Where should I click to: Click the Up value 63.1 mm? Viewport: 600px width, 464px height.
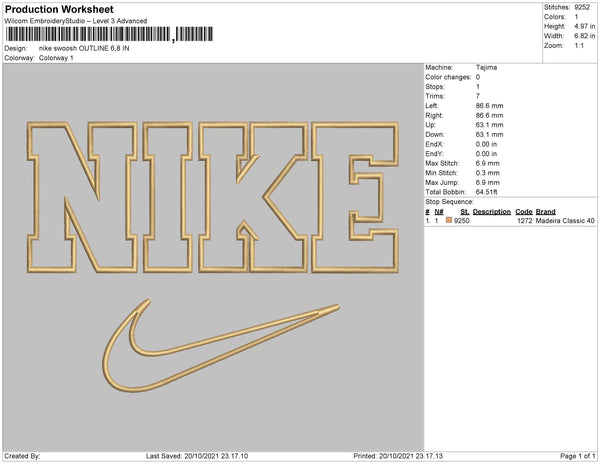point(489,125)
